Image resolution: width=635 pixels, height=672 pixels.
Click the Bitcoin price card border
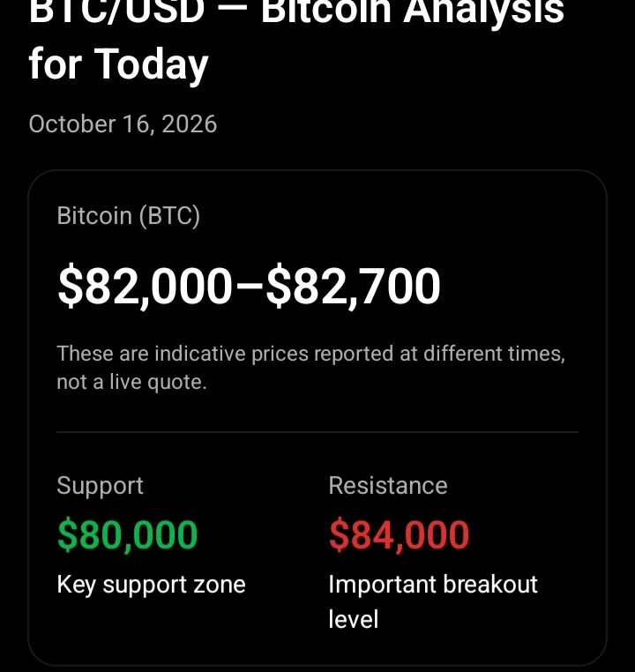pyautogui.click(x=317, y=170)
